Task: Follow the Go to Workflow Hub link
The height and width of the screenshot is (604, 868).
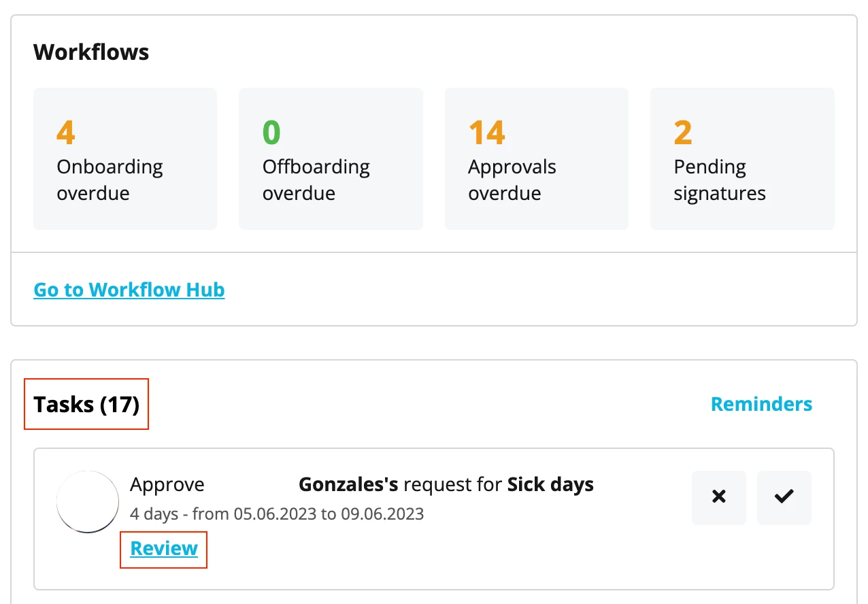Action: pos(129,290)
